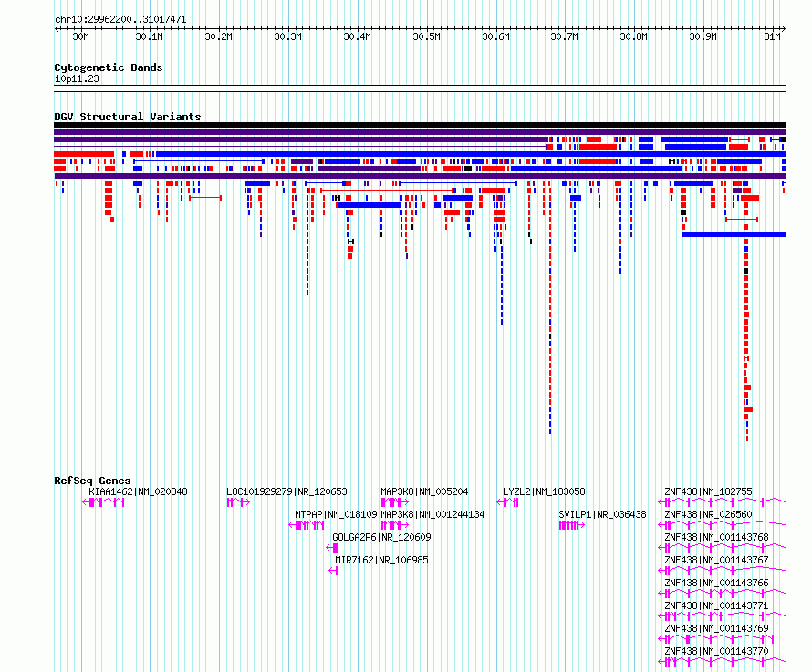Click the DGV Structural Variants track title
Image resolution: width=812 pixels, height=672 pixels.
[128, 117]
